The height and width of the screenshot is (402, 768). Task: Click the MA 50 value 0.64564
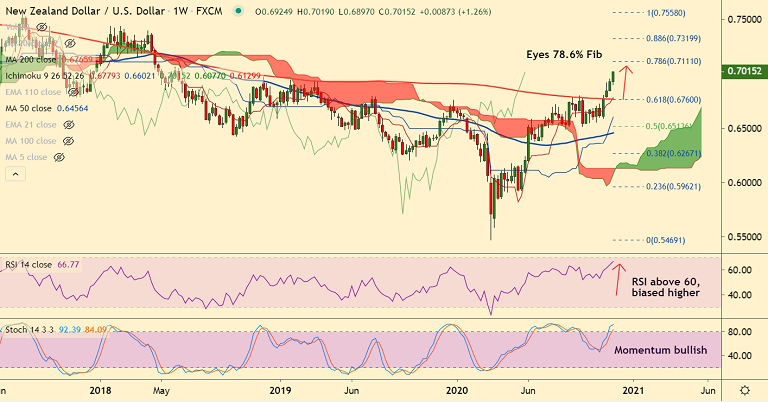pos(72,108)
